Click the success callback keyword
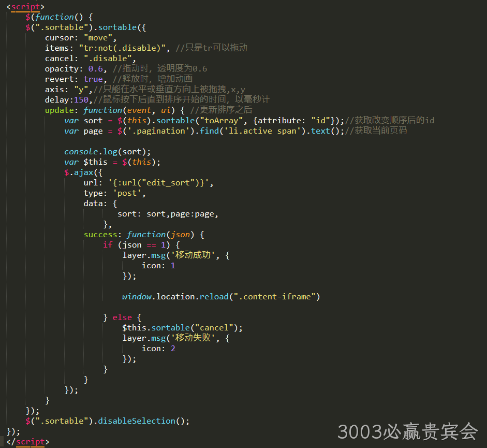This screenshot has width=487, height=448. (100, 235)
